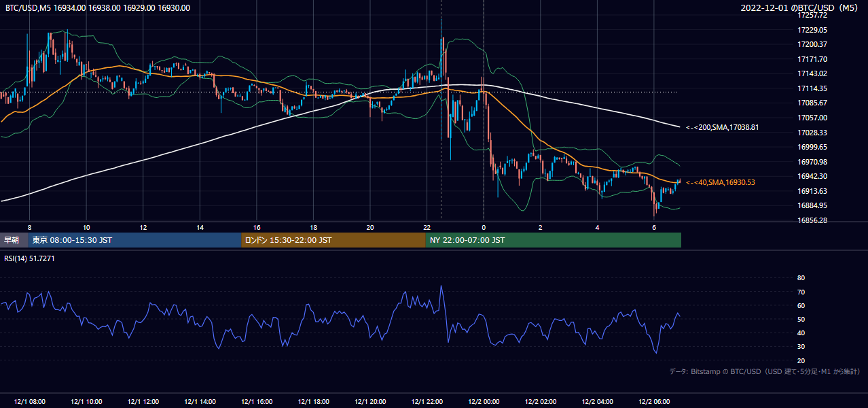Click the BTC/USD,M5 OHLC header text
This screenshot has height=408, width=868.
(98, 8)
